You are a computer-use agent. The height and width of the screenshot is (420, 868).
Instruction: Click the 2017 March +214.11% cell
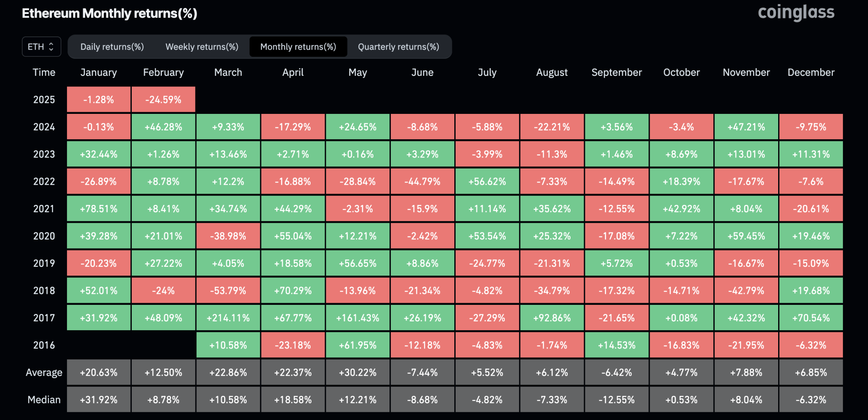[228, 318]
